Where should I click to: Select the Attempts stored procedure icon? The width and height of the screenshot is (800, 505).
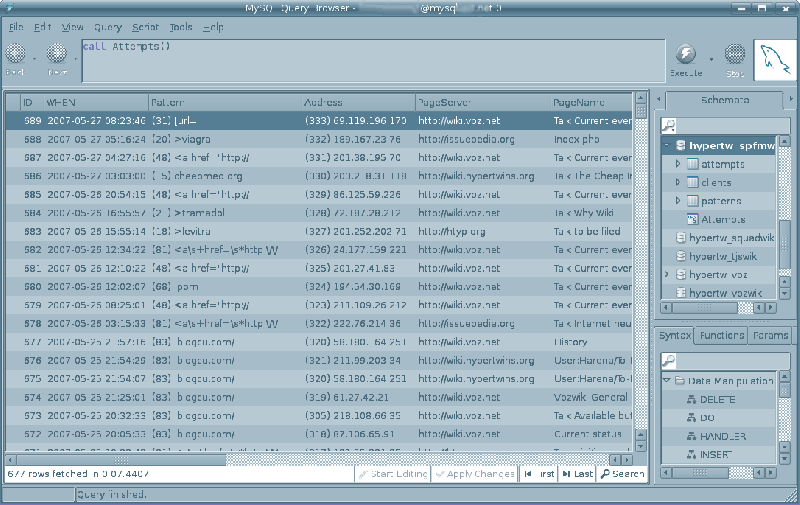pos(692,218)
